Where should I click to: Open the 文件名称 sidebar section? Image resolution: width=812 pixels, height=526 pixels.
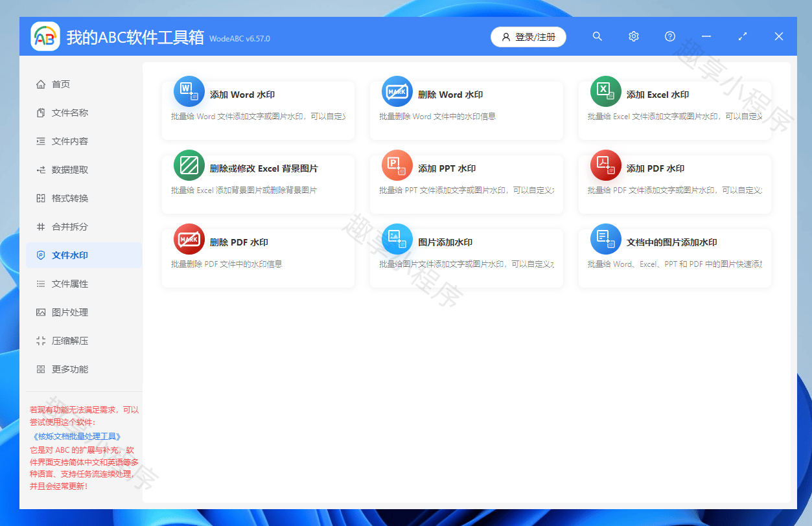(x=84, y=113)
